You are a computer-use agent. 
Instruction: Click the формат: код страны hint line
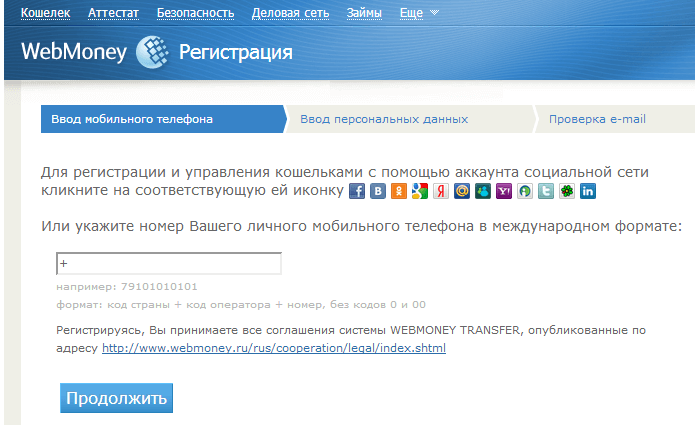[241, 304]
